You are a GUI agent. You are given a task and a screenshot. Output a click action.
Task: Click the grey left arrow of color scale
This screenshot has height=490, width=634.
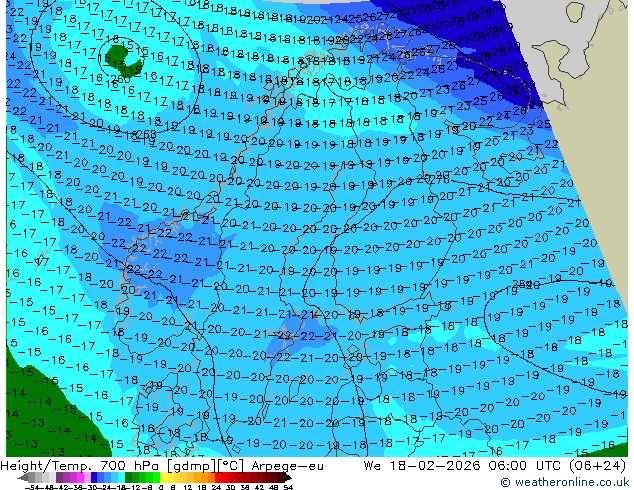(x=23, y=478)
